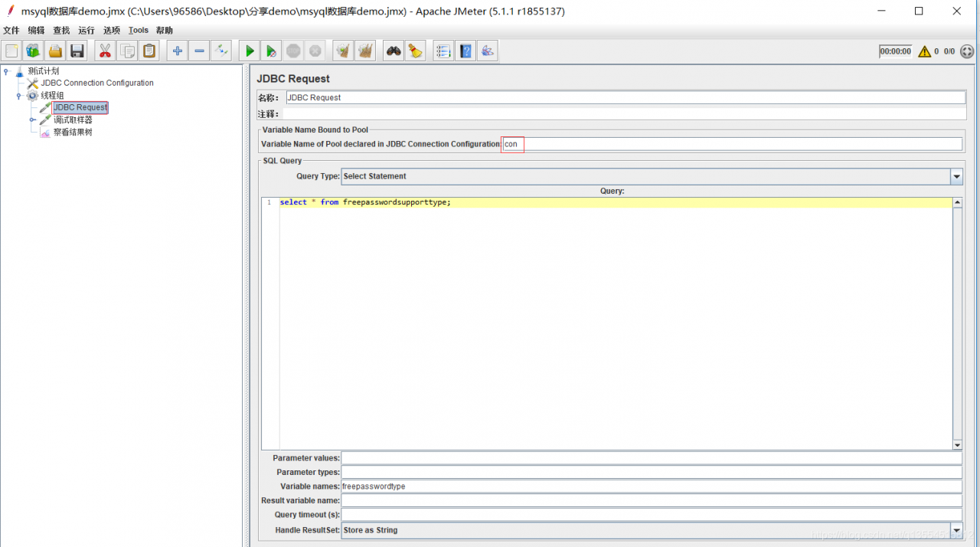Select JDBC Connection Configuration tree item
The image size is (980, 547).
tap(97, 83)
